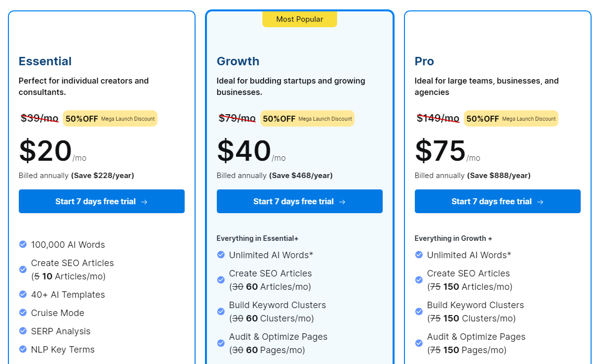The height and width of the screenshot is (364, 600).
Task: Click checkmark icon next to Cruise Mode
Action: click(x=23, y=313)
